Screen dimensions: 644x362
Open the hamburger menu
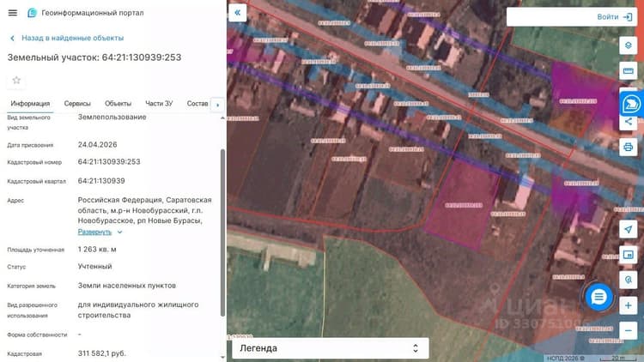point(13,13)
